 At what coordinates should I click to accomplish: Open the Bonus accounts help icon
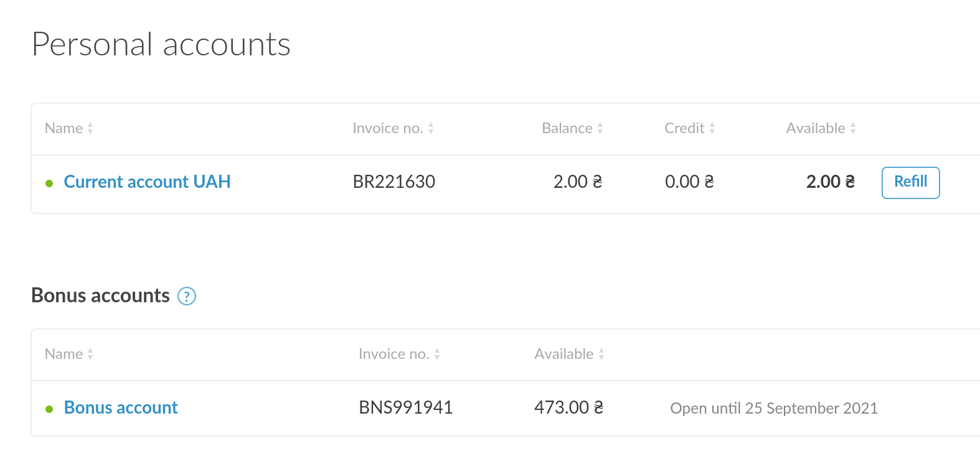coord(187,296)
